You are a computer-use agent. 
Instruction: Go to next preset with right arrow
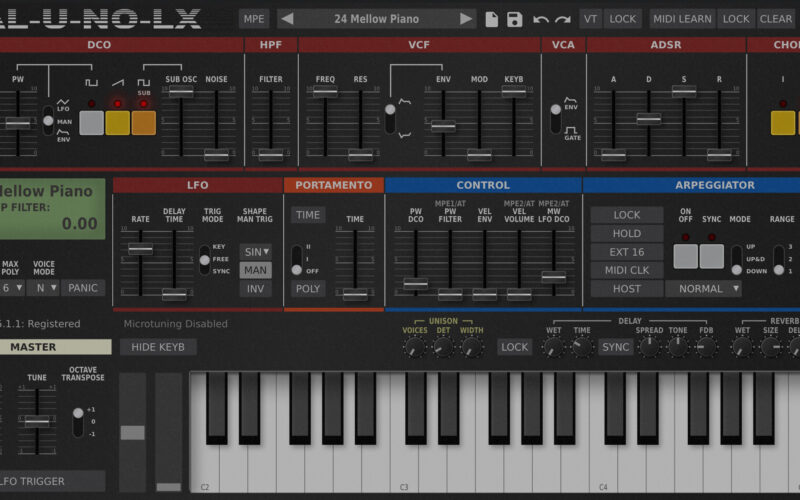465,19
